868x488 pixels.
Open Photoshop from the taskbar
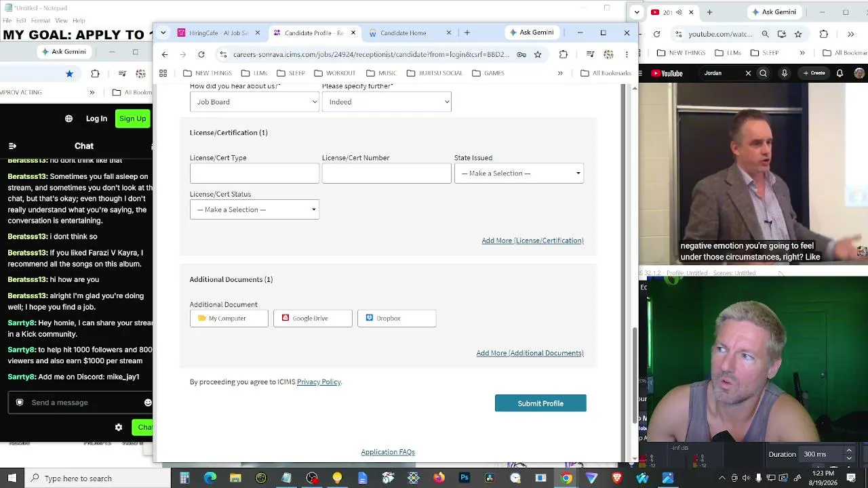click(465, 479)
